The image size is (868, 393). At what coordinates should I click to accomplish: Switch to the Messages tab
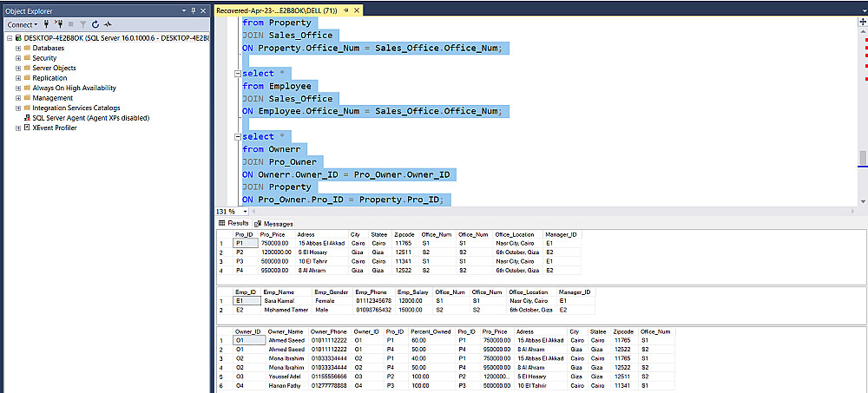click(274, 224)
